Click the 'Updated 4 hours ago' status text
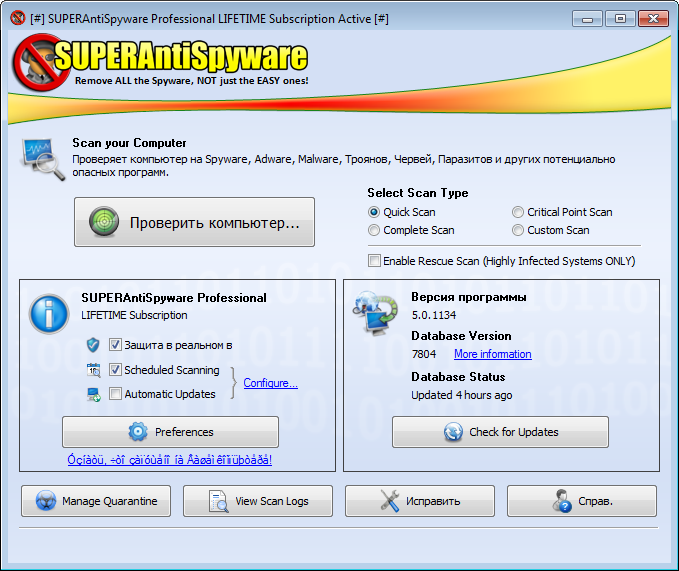 click(462, 395)
